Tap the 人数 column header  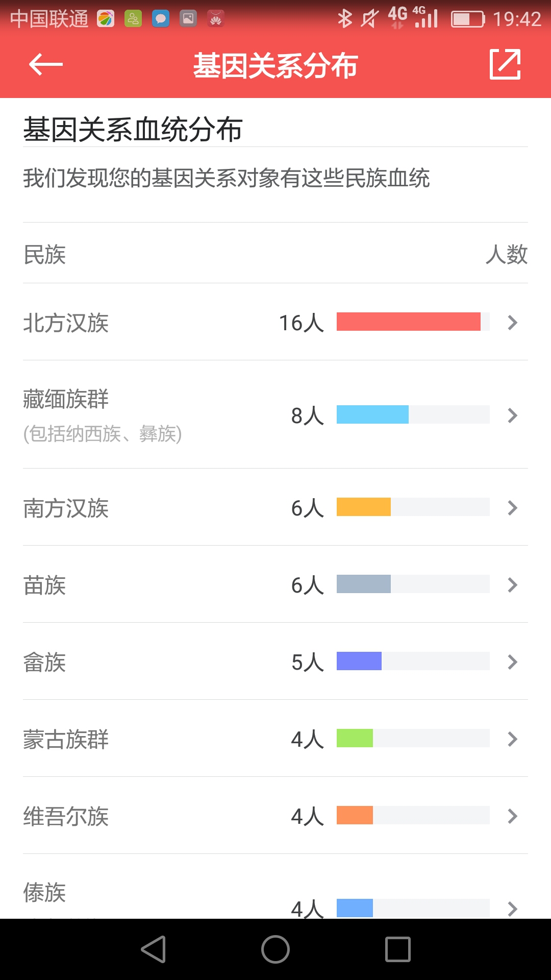pos(506,254)
